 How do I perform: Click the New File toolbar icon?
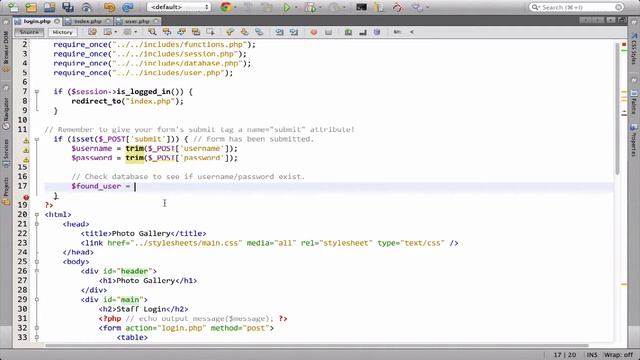coord(13,7)
